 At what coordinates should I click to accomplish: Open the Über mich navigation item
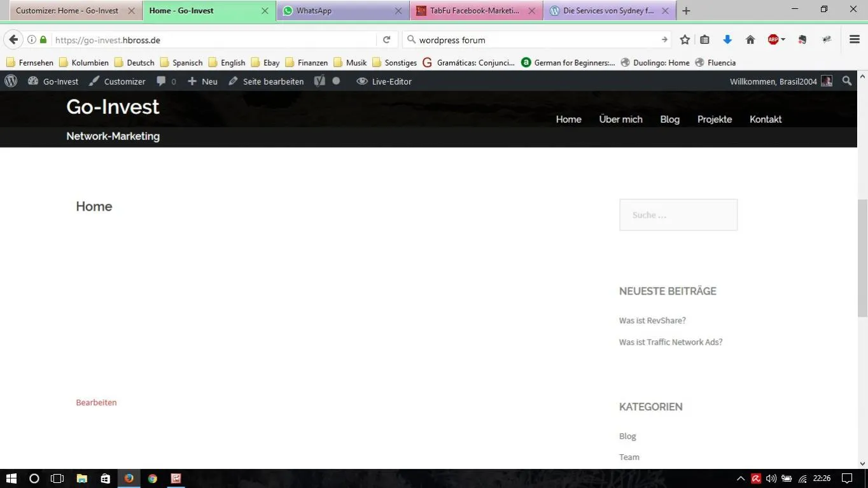click(x=620, y=119)
